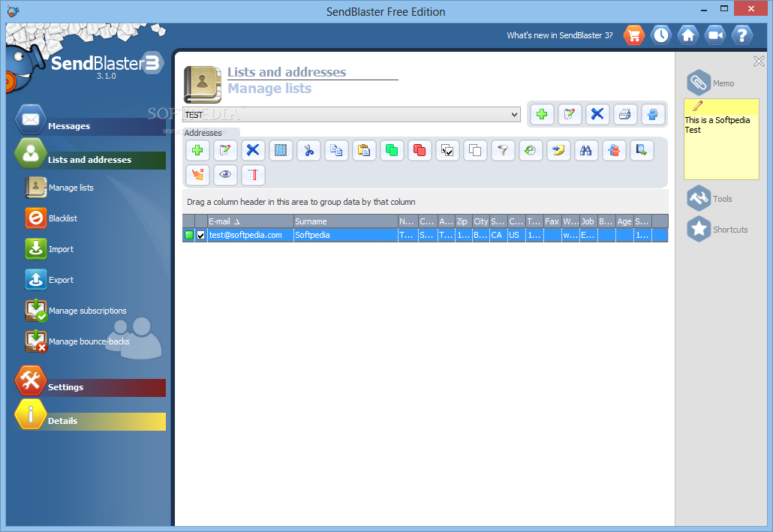Click the clock icon in top bar
This screenshot has height=532, width=773.
[661, 35]
